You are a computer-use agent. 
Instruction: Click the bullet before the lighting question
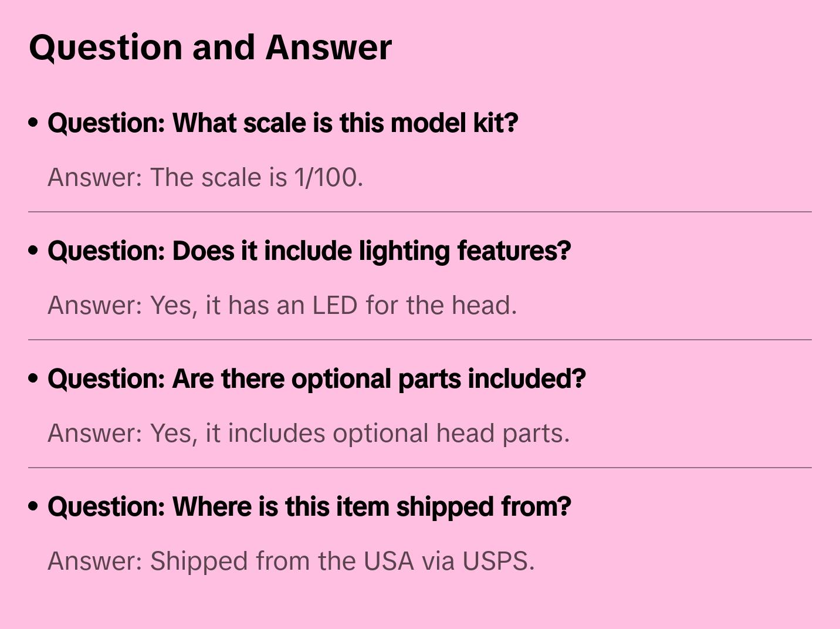(x=33, y=251)
